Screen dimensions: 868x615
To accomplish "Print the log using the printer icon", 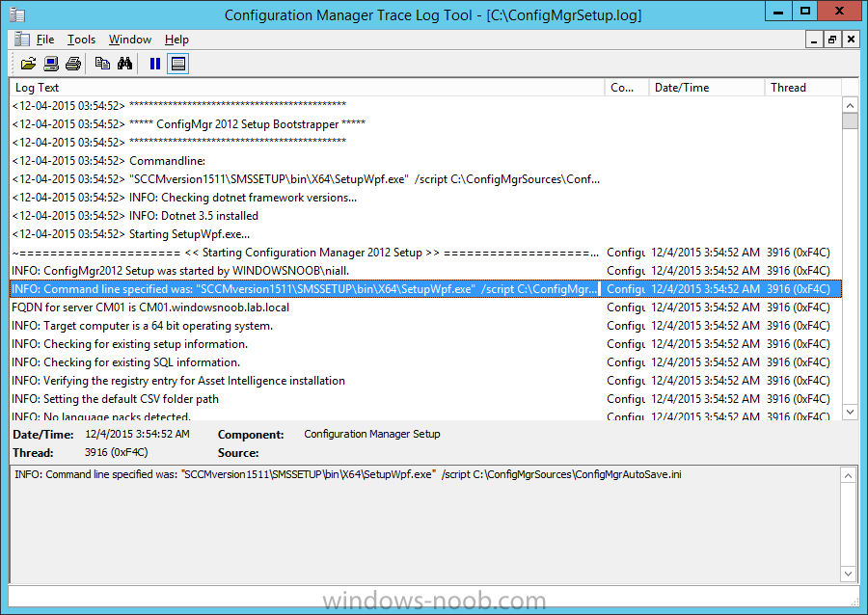I will [x=73, y=64].
